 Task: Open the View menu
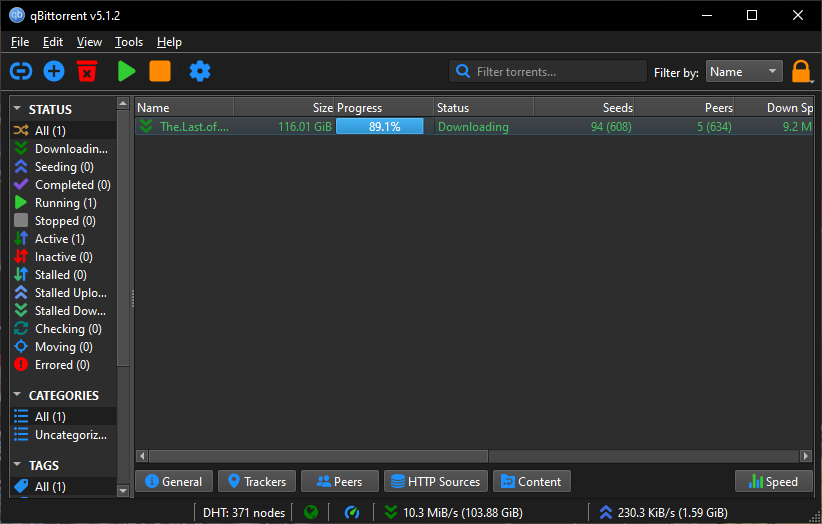point(89,42)
